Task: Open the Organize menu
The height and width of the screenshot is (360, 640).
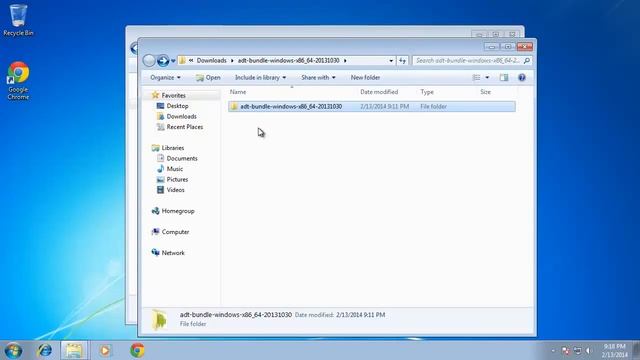Action: [x=165, y=78]
